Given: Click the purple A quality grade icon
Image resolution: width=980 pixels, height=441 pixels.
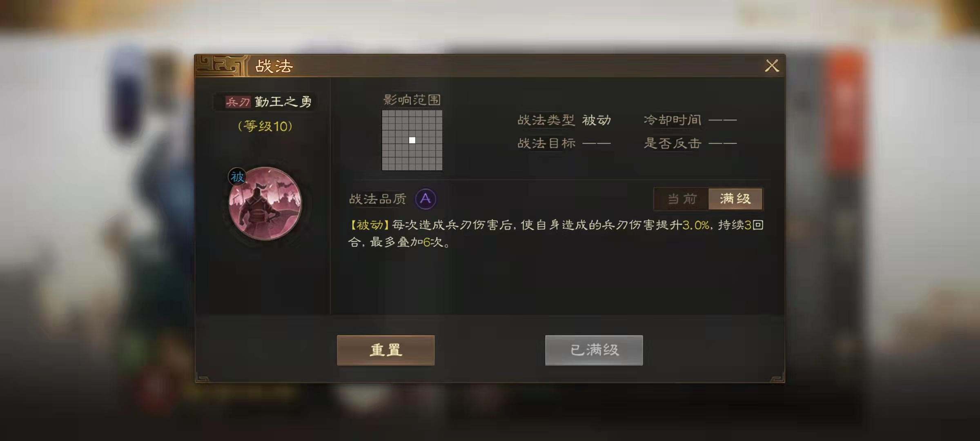Looking at the screenshot, I should (x=425, y=199).
